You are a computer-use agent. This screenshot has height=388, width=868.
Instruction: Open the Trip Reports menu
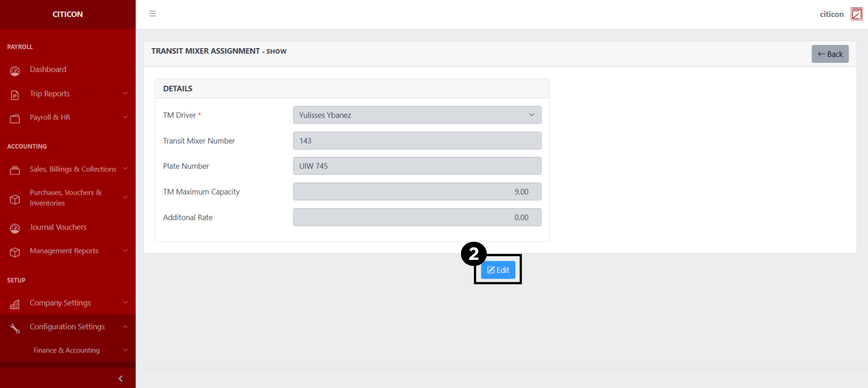(68, 94)
